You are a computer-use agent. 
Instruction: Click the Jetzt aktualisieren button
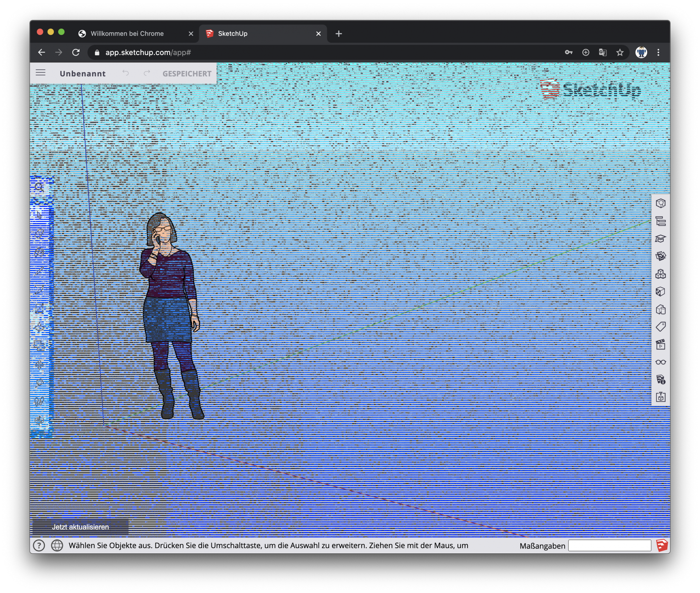coord(80,527)
